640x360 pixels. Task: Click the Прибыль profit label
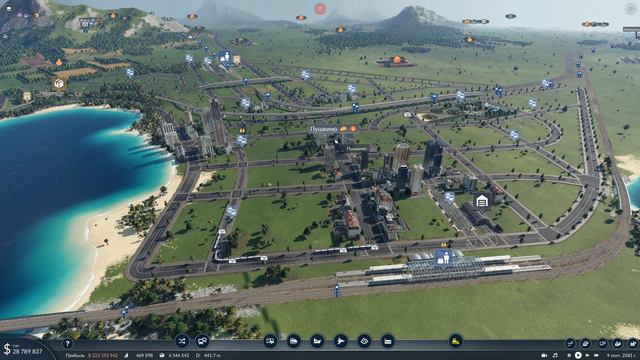point(75,356)
